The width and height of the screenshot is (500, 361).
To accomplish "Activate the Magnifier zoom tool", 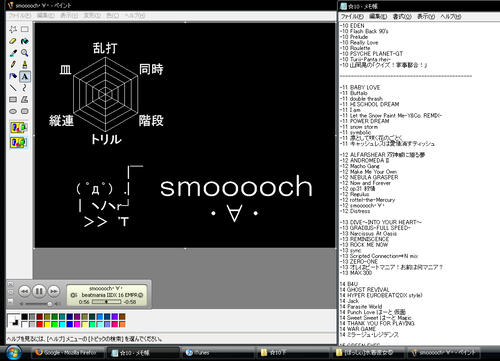I will tap(25, 53).
